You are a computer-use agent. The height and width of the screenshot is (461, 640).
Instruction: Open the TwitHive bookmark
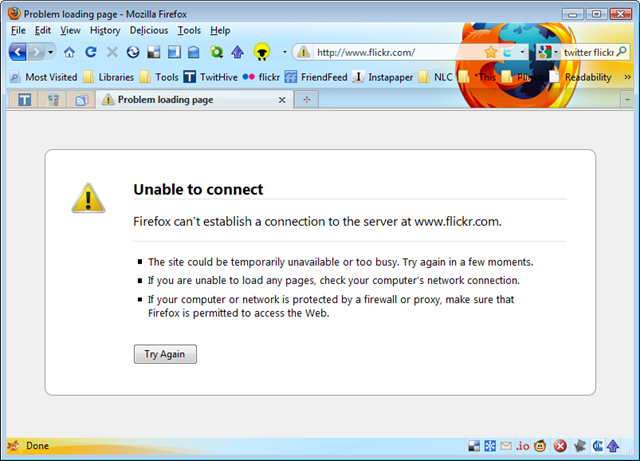(x=210, y=77)
